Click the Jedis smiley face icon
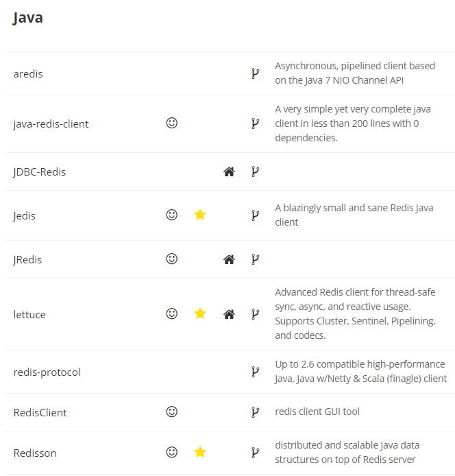The height and width of the screenshot is (476, 455). pyautogui.click(x=172, y=215)
